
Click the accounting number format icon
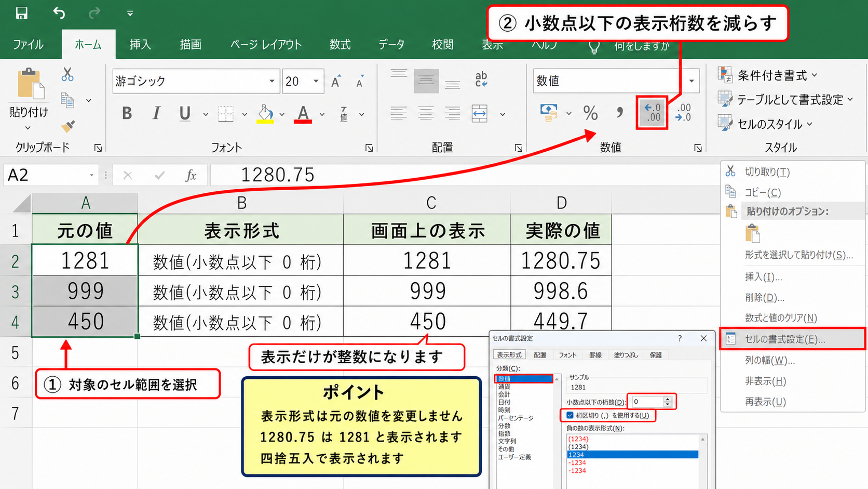click(x=549, y=112)
